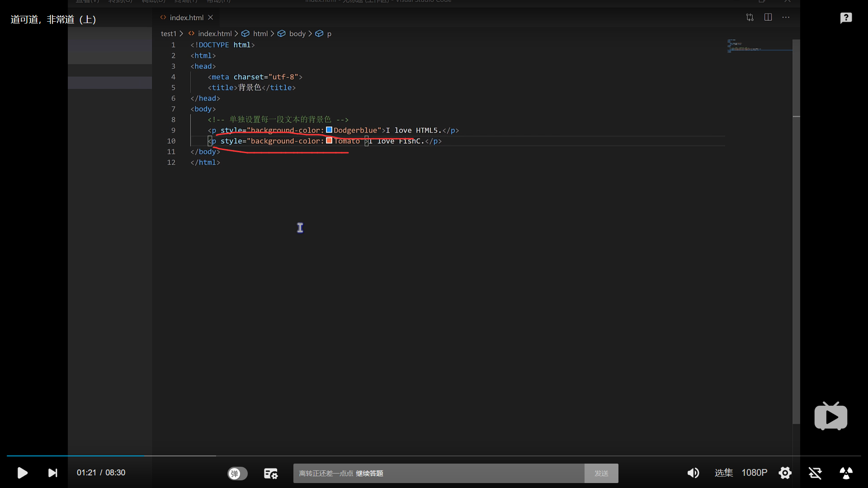Click the title tag text 背景色
Viewport: 868px width, 488px height.
point(250,87)
